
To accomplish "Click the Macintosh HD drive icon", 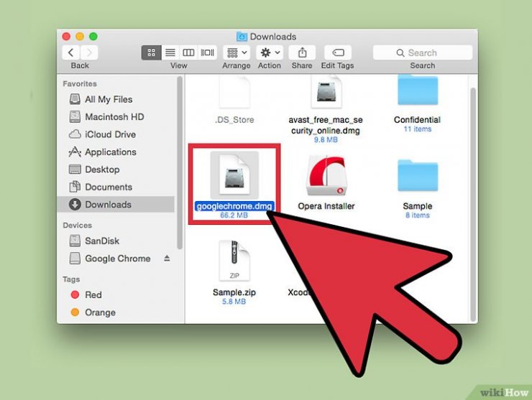I will coord(75,116).
